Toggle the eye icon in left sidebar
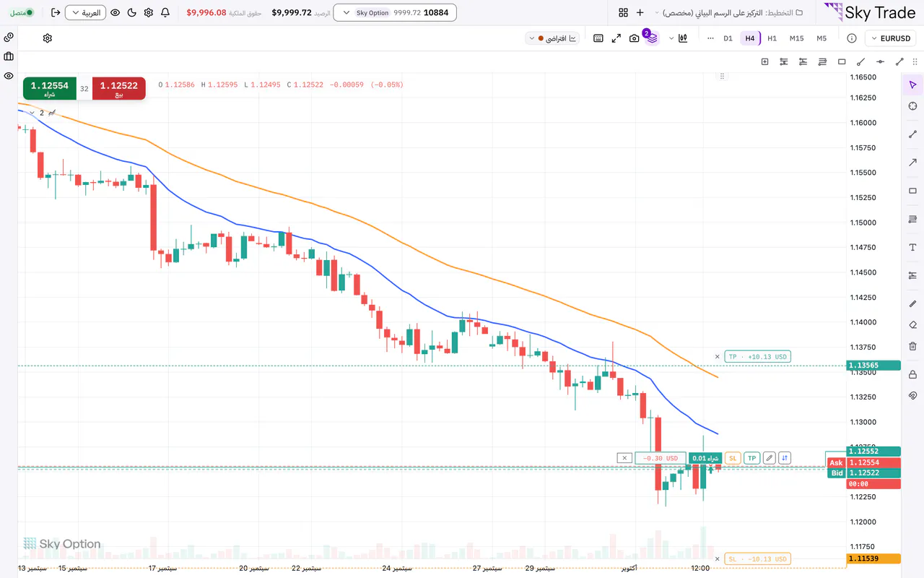 pyautogui.click(x=9, y=76)
